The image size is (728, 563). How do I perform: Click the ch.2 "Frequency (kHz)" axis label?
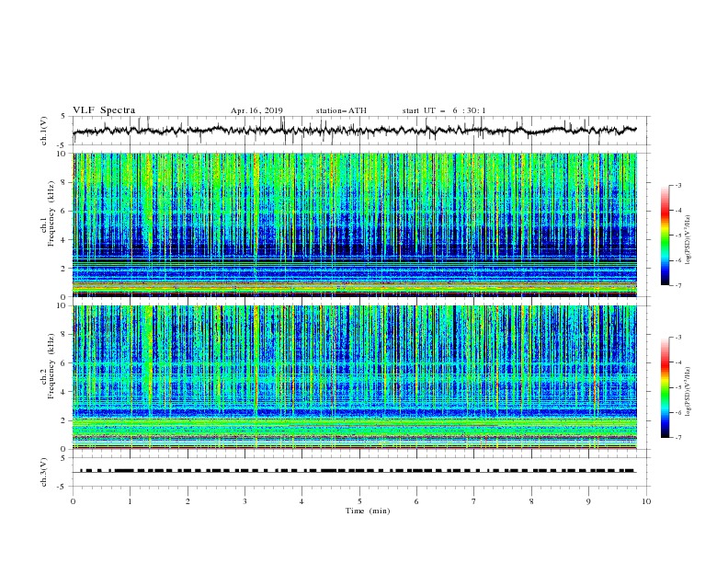[51, 366]
